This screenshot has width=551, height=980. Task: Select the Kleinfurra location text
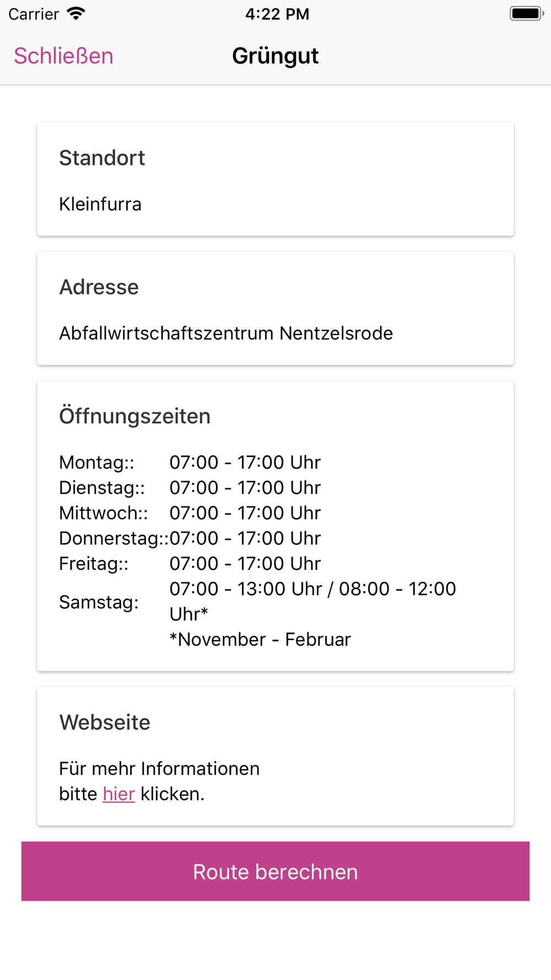tap(100, 204)
